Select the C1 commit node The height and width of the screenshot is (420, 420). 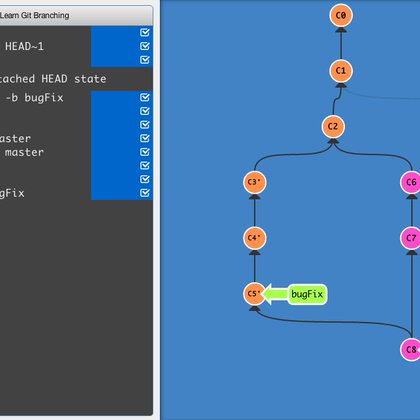[x=341, y=71]
